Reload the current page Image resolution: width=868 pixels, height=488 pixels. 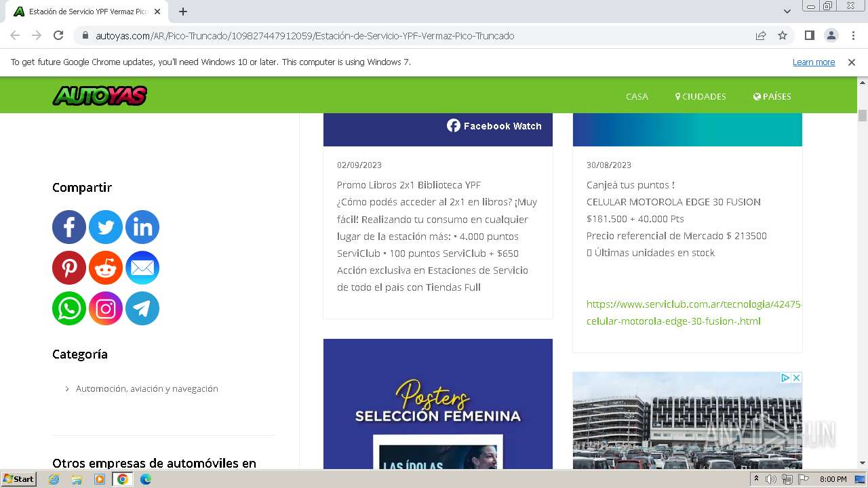click(58, 35)
